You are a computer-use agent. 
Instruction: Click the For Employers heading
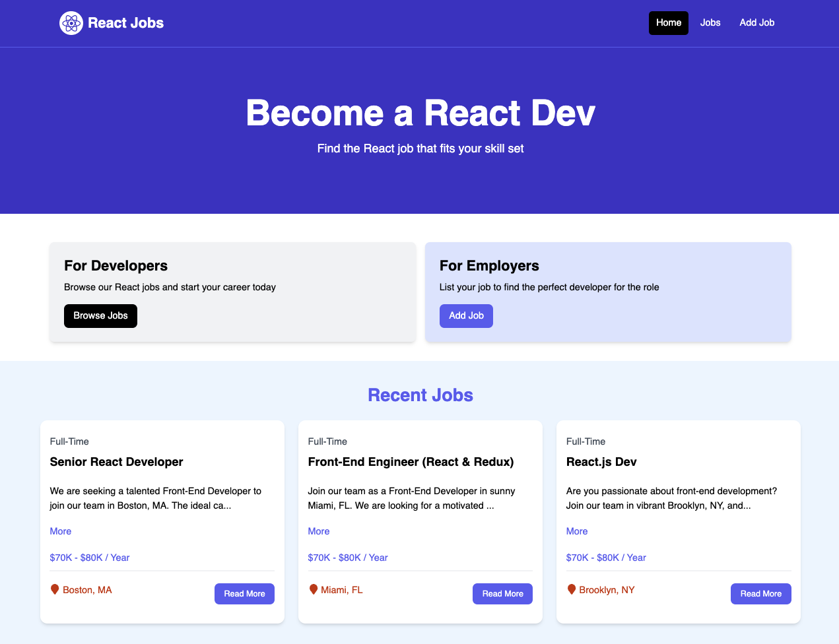pos(489,266)
